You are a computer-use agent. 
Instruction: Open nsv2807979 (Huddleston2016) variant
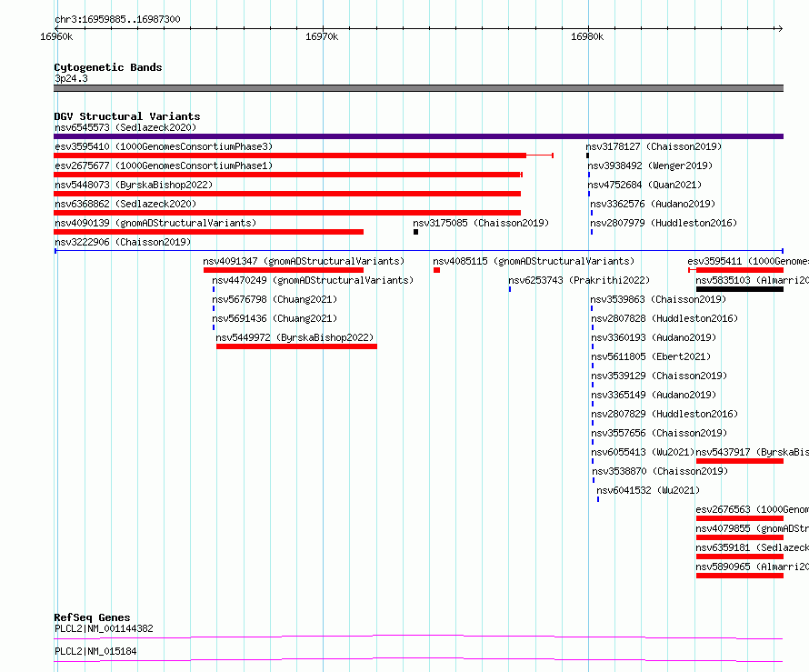[x=664, y=223]
